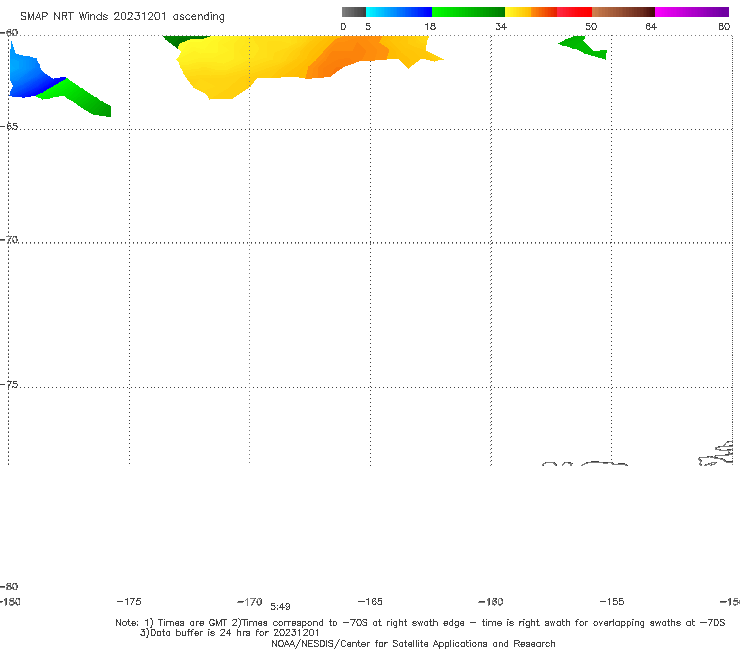Image resolution: width=740 pixels, height=650 pixels.
Task: Click the swath time label '5:49'
Action: click(280, 607)
